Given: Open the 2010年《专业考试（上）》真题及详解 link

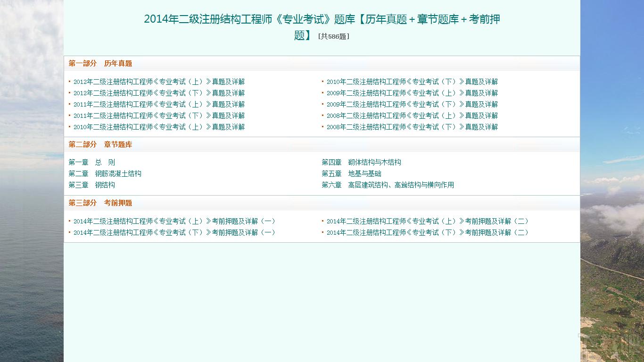Looking at the screenshot, I should (x=159, y=126).
